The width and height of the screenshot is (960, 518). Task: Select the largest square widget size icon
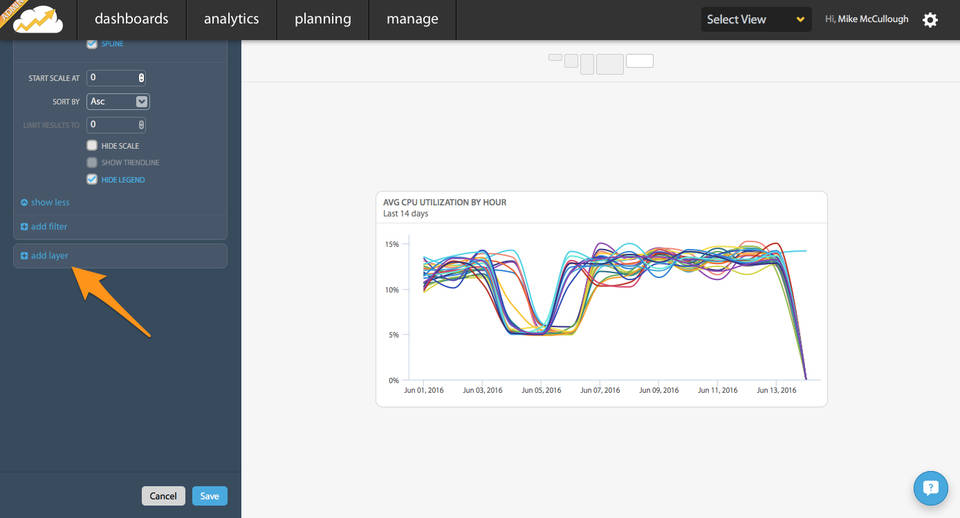click(609, 64)
